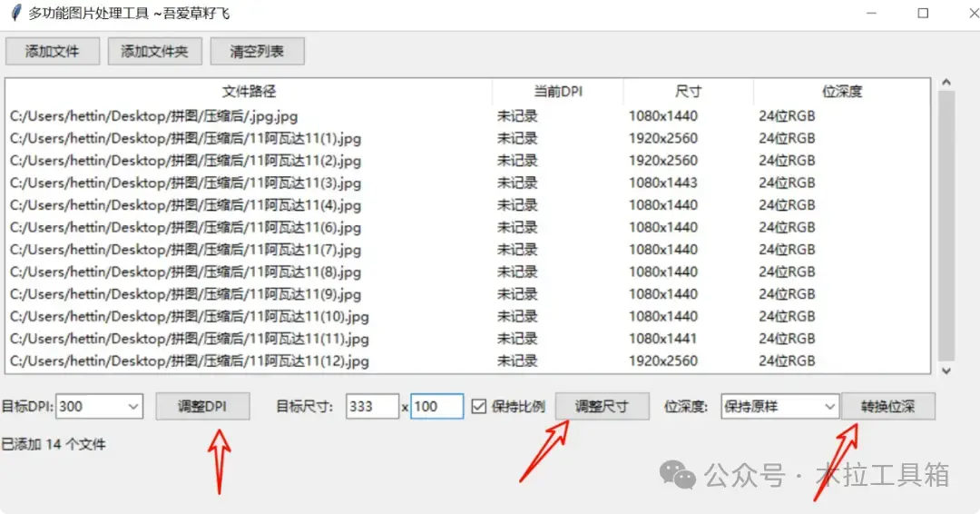Click the 转换位深 button

888,407
